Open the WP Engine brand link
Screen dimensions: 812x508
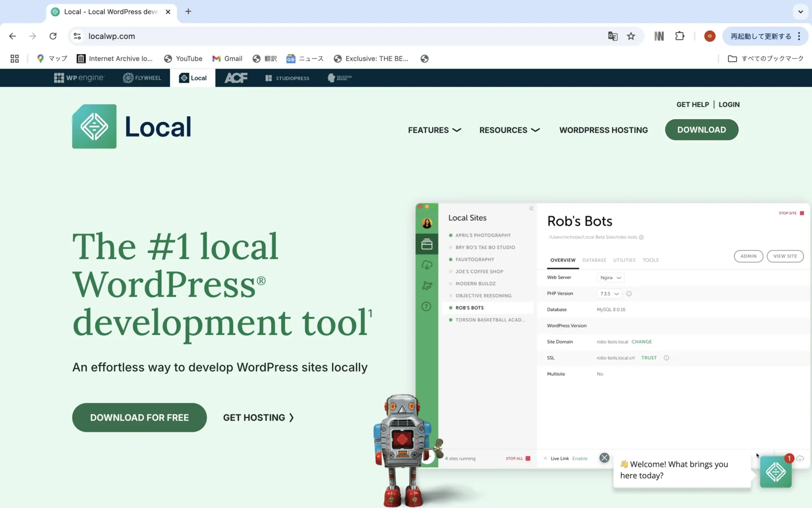(x=79, y=78)
